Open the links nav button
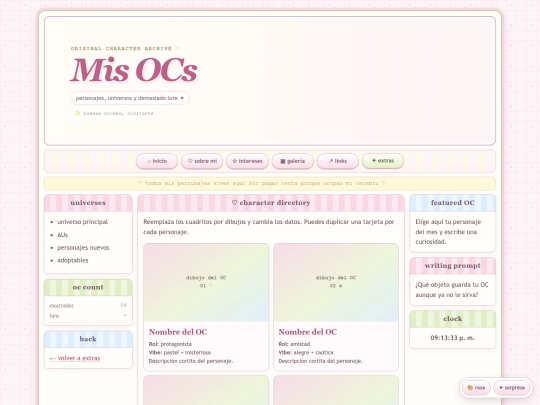Screen dimensions: 540x405 [x=338, y=161]
